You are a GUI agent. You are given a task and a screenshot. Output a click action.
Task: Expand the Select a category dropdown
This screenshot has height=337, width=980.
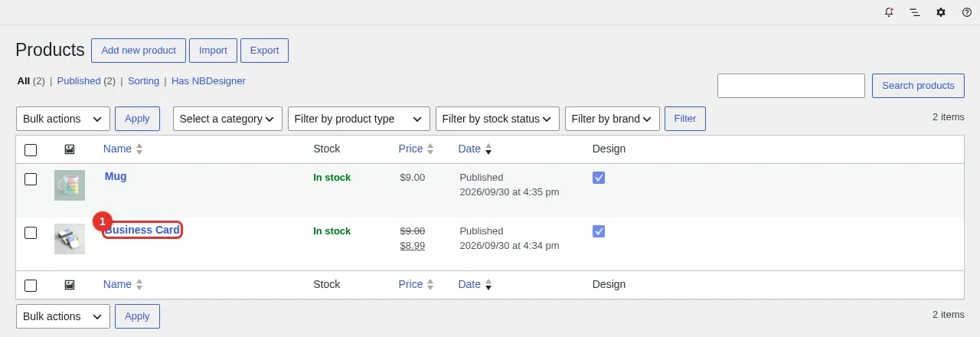(228, 119)
